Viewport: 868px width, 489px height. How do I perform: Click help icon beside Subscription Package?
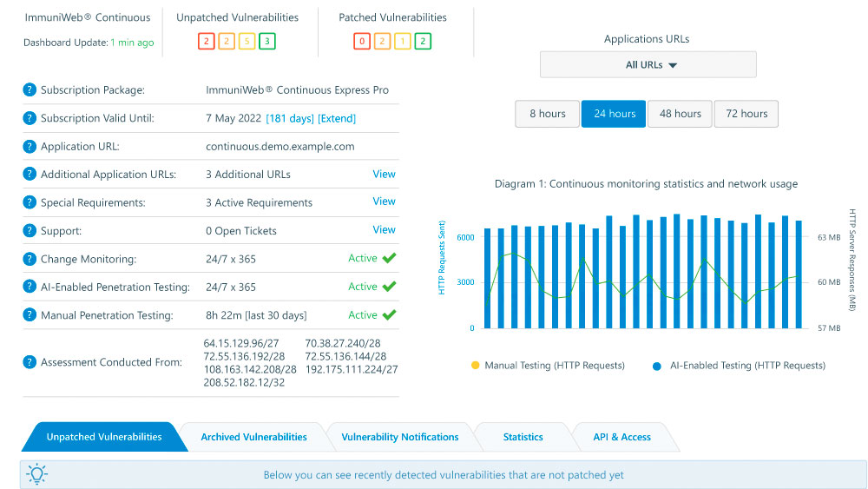(30, 89)
